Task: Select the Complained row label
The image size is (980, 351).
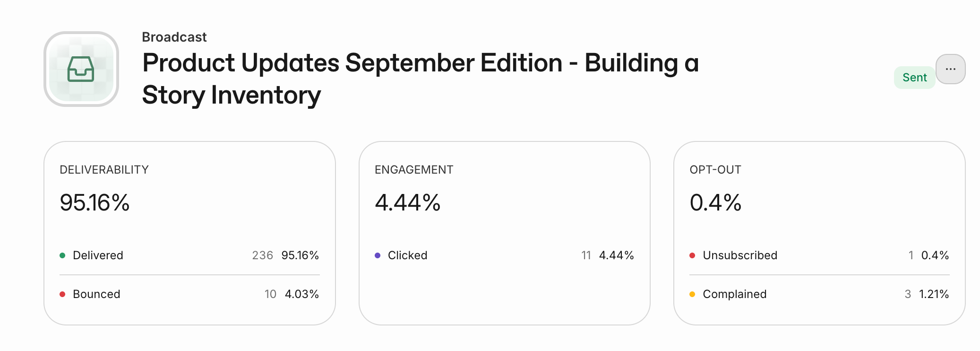Action: point(734,294)
